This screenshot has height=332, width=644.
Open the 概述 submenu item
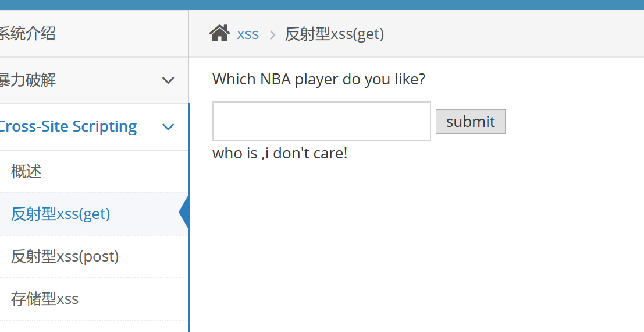26,171
